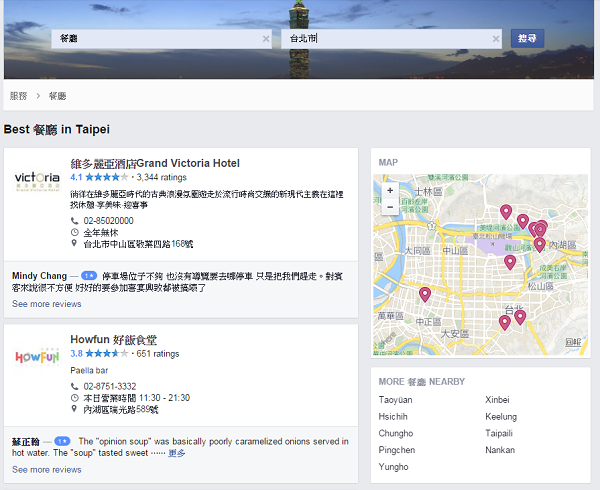The height and width of the screenshot is (490, 600).
Task: Open nearby city Xinbei
Action: coord(497,400)
